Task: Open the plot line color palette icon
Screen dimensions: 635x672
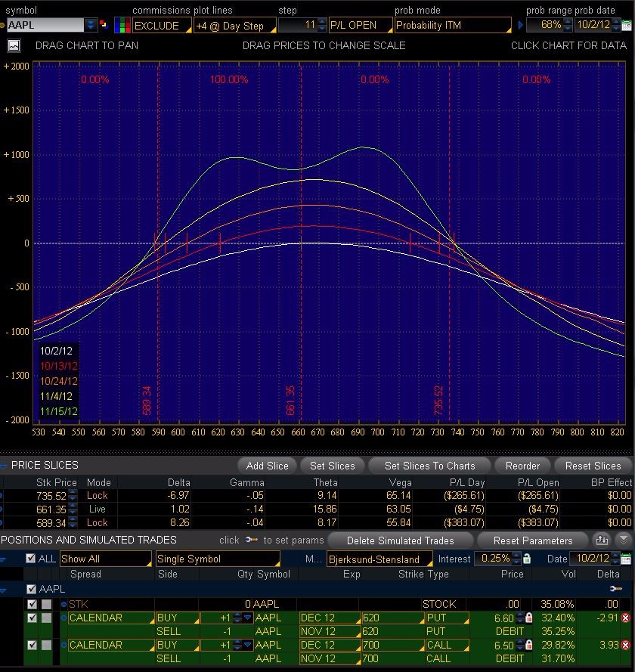Action: 122,25
